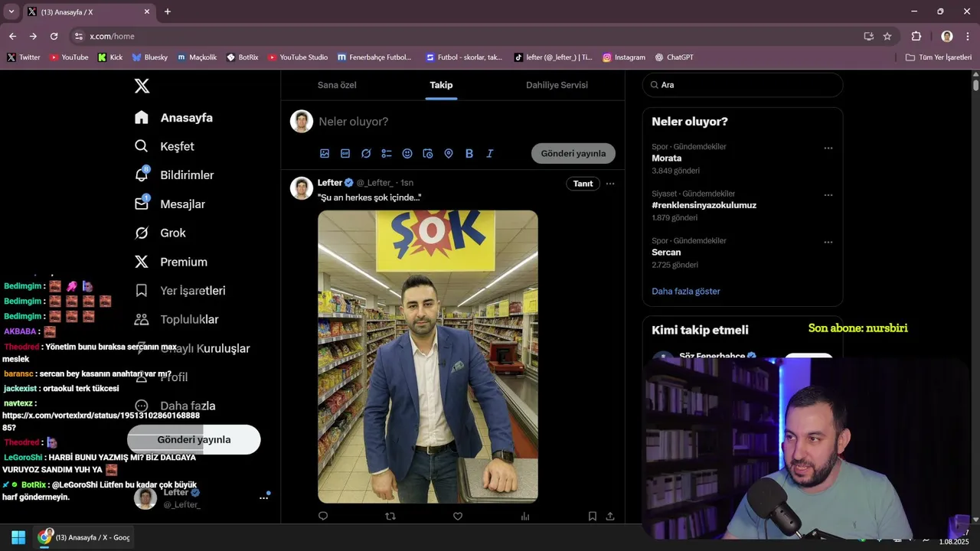Add location tag to post
This screenshot has height=551, width=980.
pos(449,153)
